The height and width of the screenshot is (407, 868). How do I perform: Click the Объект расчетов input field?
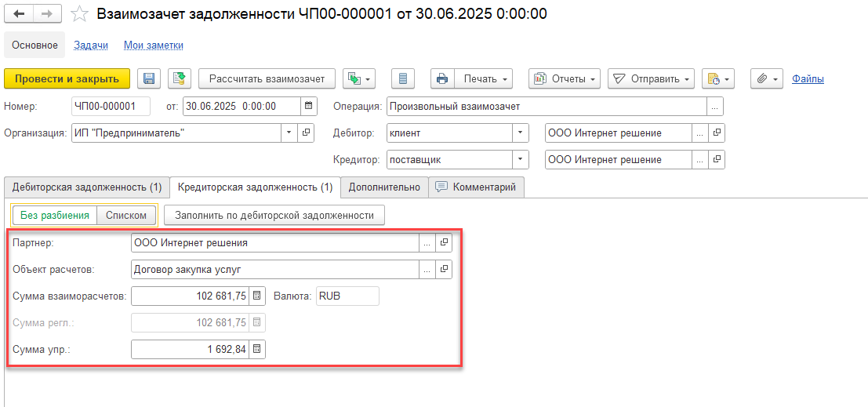click(275, 270)
